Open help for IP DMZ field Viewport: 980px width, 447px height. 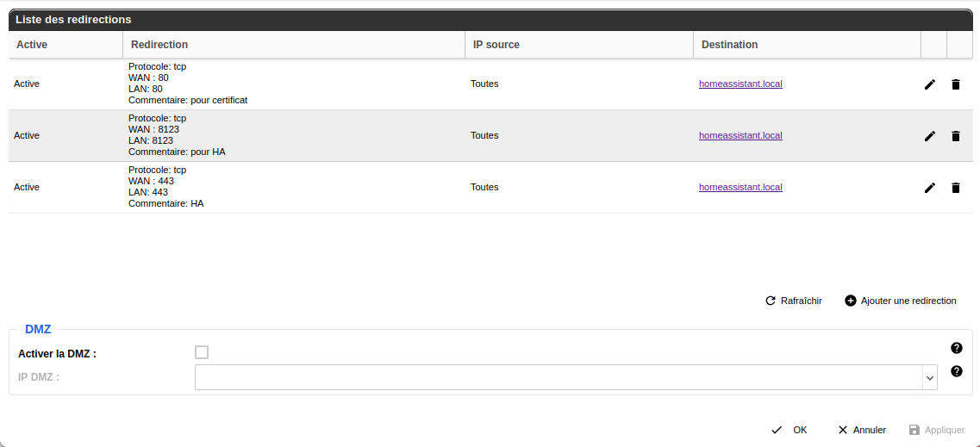pyautogui.click(x=956, y=371)
